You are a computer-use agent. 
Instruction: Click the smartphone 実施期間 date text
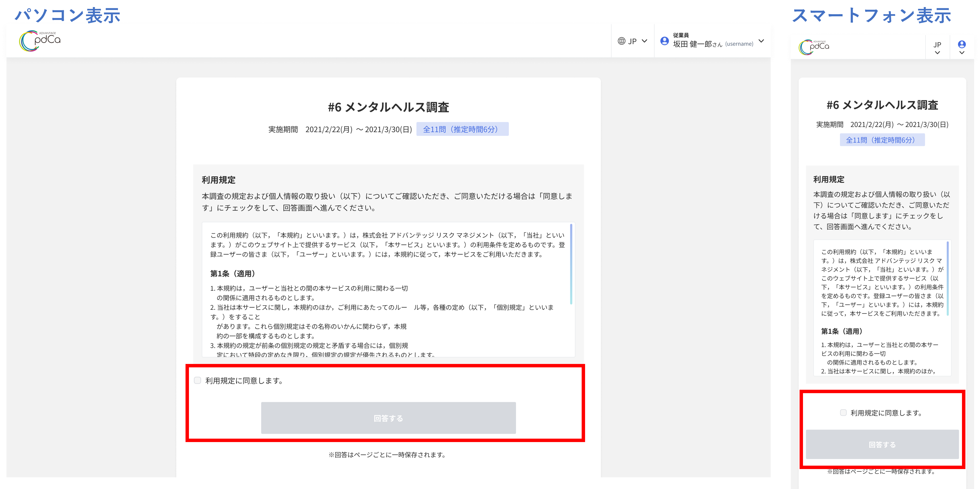click(x=882, y=125)
